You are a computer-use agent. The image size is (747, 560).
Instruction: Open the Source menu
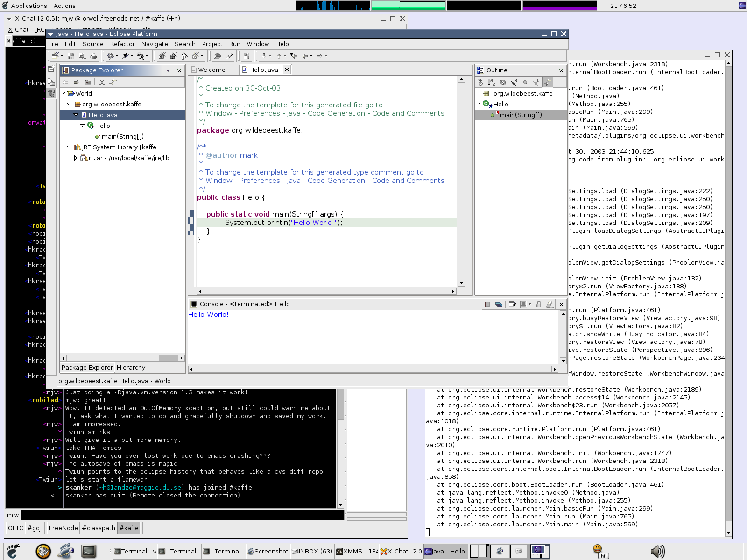[x=93, y=44]
